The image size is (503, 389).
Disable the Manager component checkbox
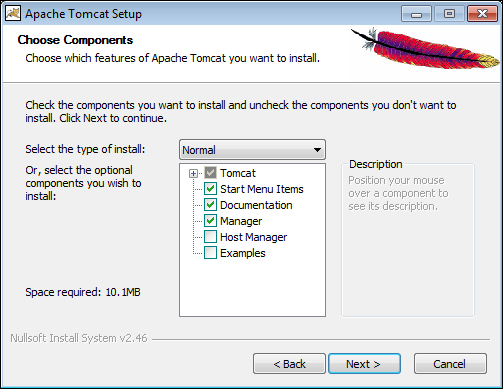[210, 221]
